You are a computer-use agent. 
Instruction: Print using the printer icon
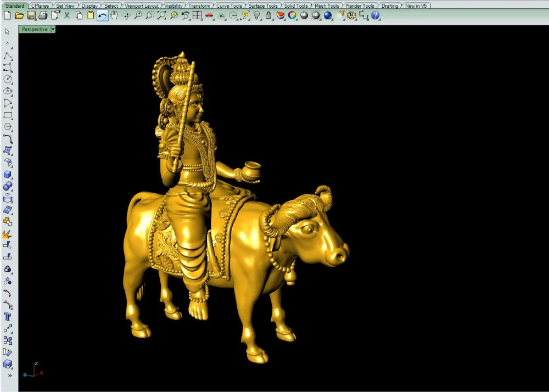point(43,15)
